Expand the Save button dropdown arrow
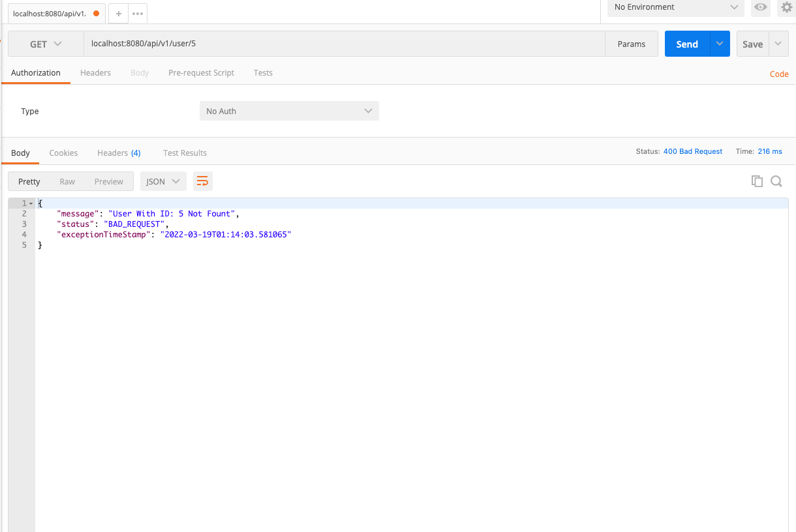Screen dimensions: 796x532 coord(778,44)
